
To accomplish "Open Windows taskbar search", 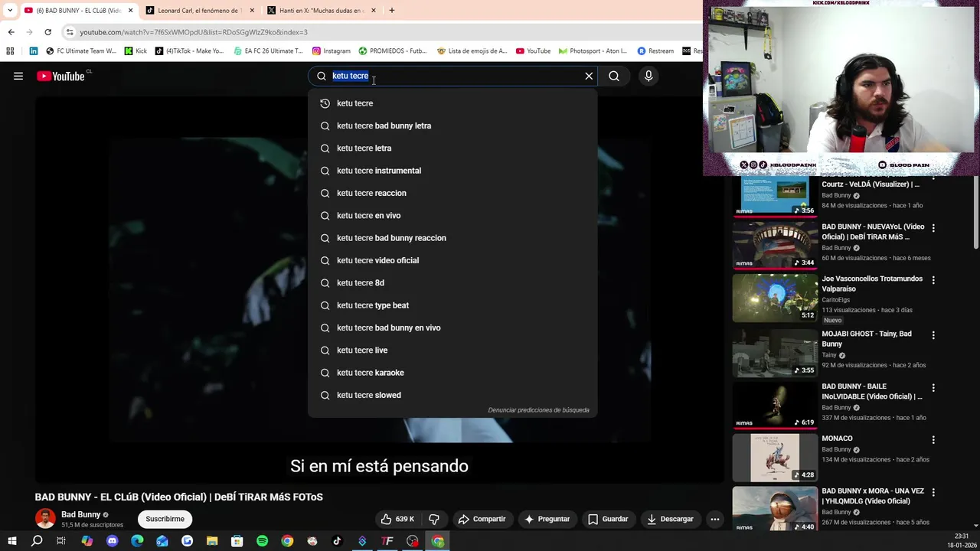I will point(37,541).
